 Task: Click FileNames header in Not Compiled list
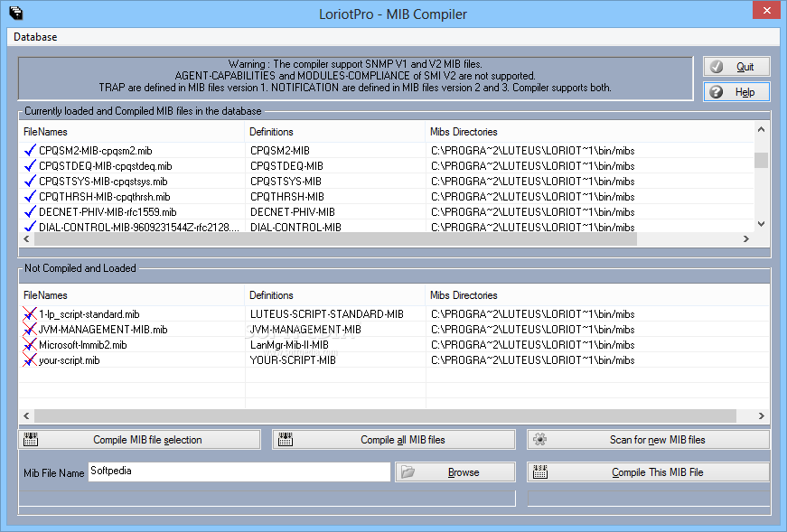[132, 295]
